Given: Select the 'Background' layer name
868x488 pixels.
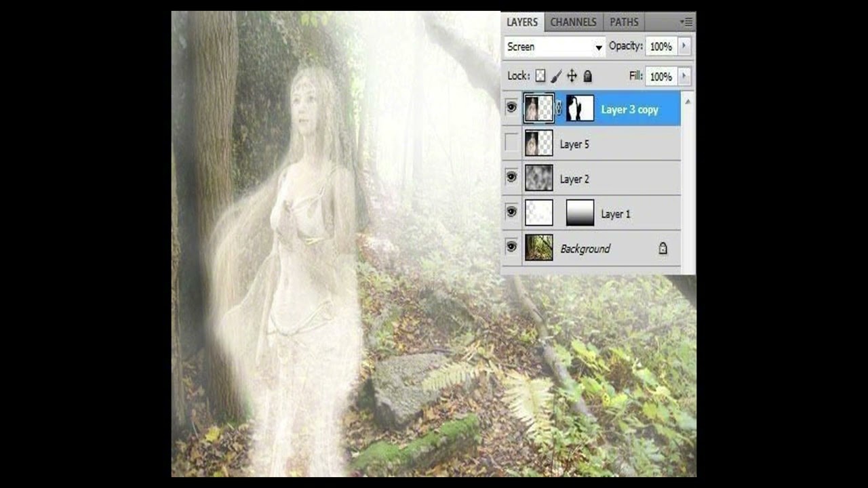Looking at the screenshot, I should [x=585, y=249].
